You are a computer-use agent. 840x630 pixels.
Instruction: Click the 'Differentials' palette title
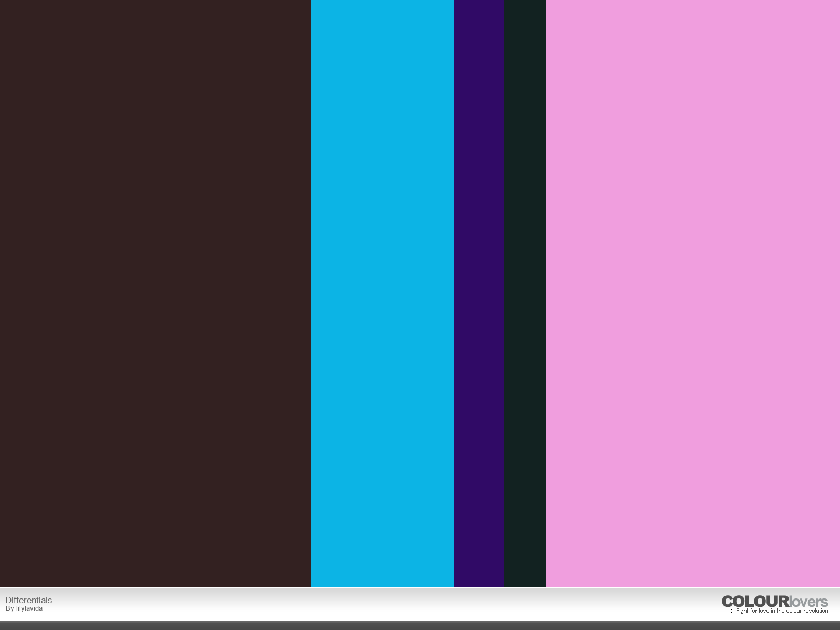pos(29,600)
